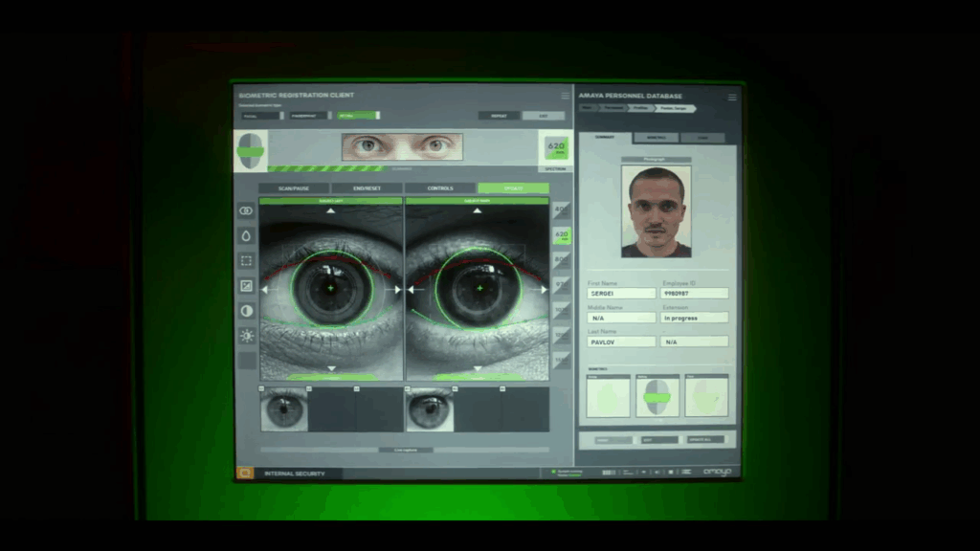980x551 pixels.
Task: Click the green crosshair on left pupil
Action: pos(330,288)
